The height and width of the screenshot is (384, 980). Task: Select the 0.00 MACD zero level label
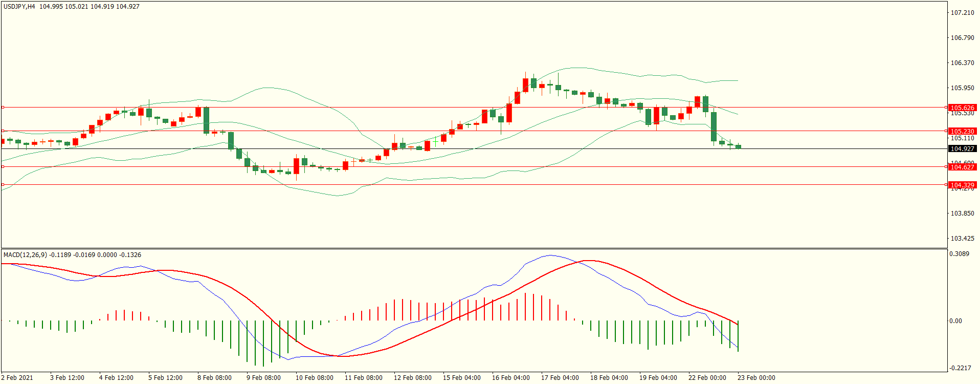[x=955, y=321]
